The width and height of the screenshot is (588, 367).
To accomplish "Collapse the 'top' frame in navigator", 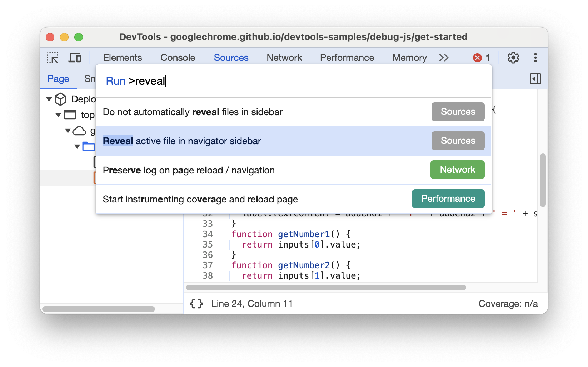I will (x=58, y=115).
